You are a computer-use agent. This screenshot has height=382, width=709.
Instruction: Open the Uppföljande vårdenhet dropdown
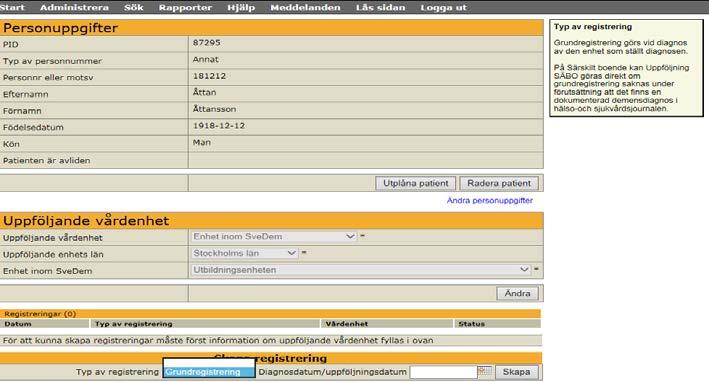[274, 236]
